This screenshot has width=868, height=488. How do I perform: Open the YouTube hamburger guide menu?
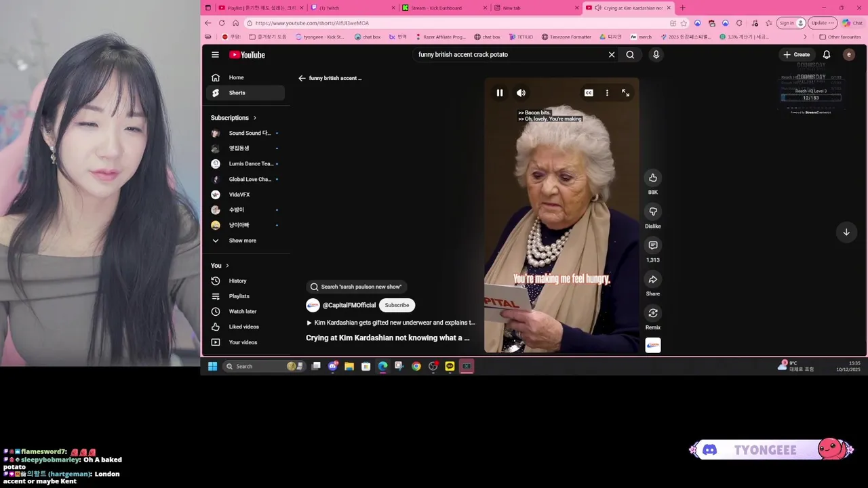(x=215, y=55)
